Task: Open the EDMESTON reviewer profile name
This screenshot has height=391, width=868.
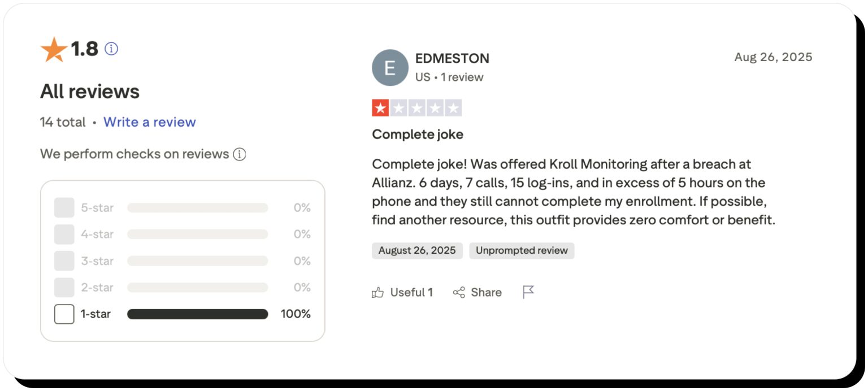Action: pos(452,58)
